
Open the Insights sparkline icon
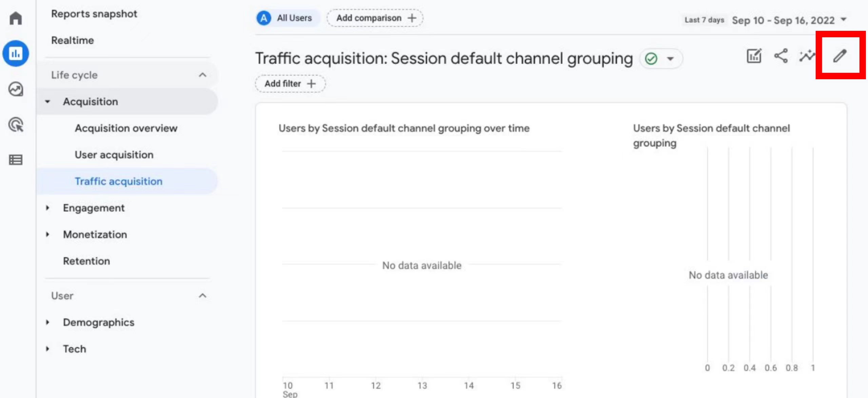click(x=806, y=56)
